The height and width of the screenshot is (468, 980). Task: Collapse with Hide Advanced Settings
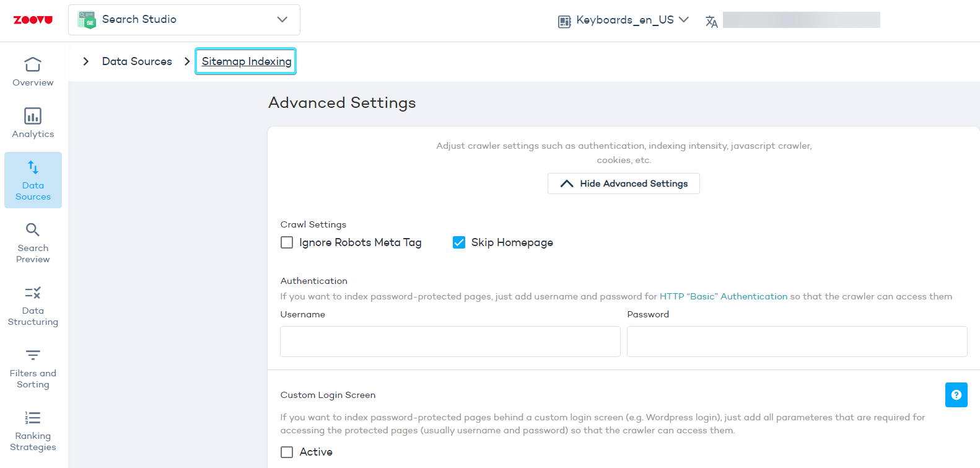pyautogui.click(x=623, y=183)
